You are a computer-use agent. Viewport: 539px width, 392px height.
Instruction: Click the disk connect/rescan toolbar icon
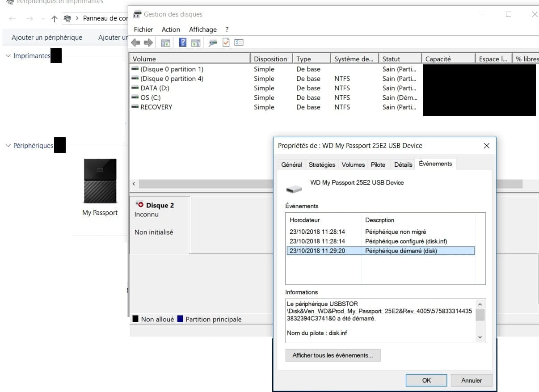(x=213, y=43)
